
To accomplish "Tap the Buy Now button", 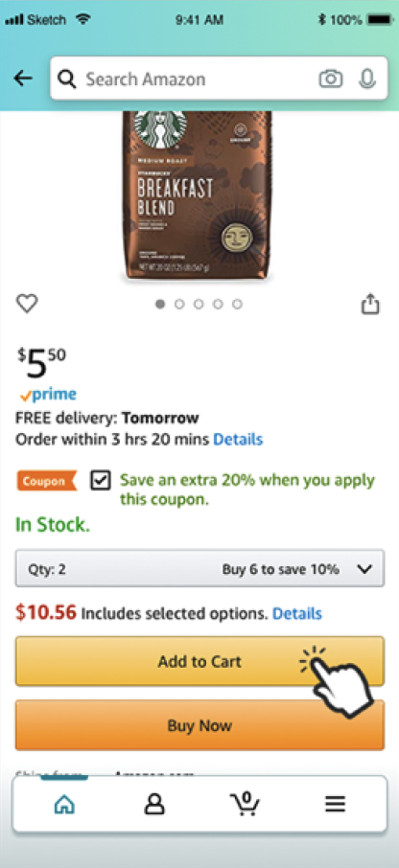I will [199, 725].
